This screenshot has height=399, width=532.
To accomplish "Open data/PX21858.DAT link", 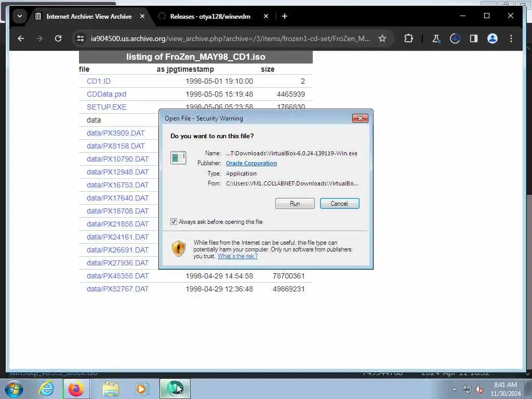I will tap(118, 224).
